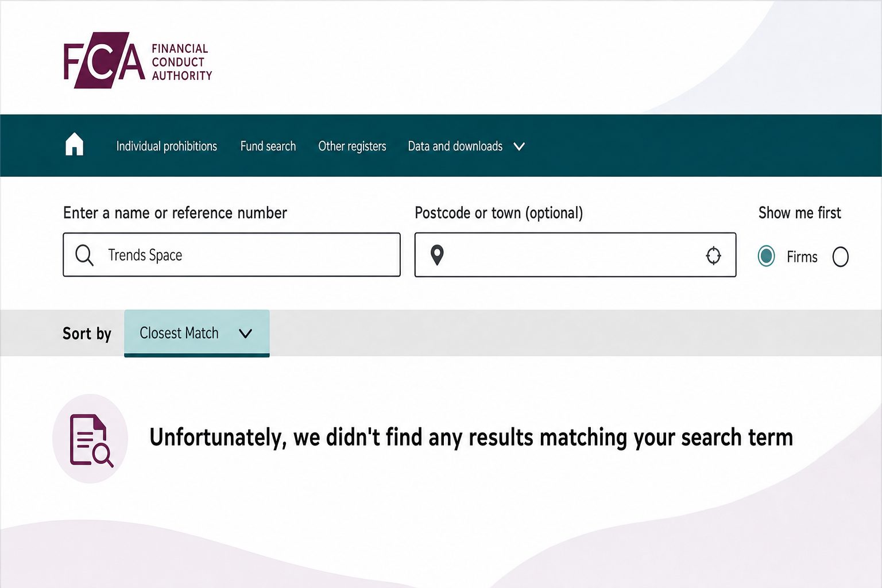Focus the postcode or town field

575,254
